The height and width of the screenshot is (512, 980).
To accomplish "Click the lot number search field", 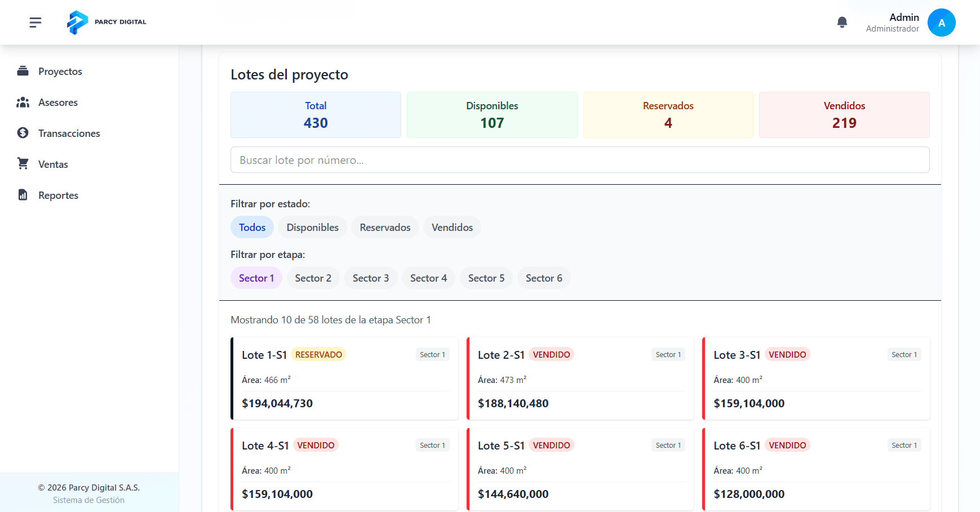I will tap(579, 160).
